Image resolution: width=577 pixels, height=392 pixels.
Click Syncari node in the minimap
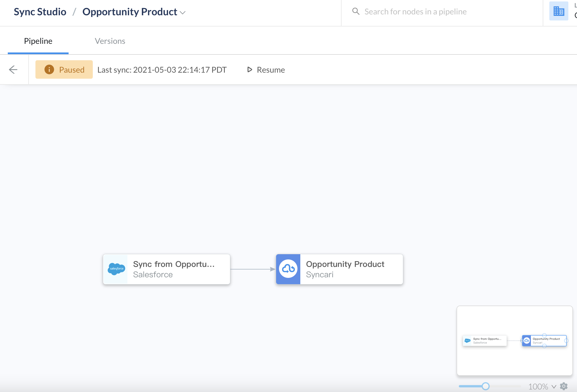tap(544, 341)
